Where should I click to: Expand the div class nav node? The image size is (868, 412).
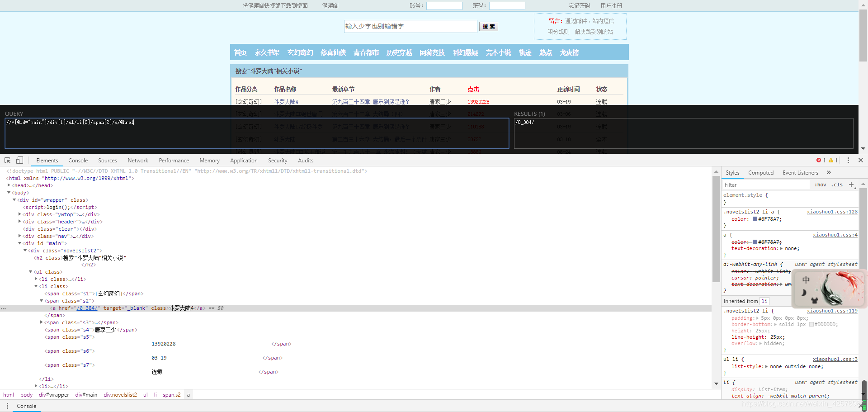(x=19, y=236)
